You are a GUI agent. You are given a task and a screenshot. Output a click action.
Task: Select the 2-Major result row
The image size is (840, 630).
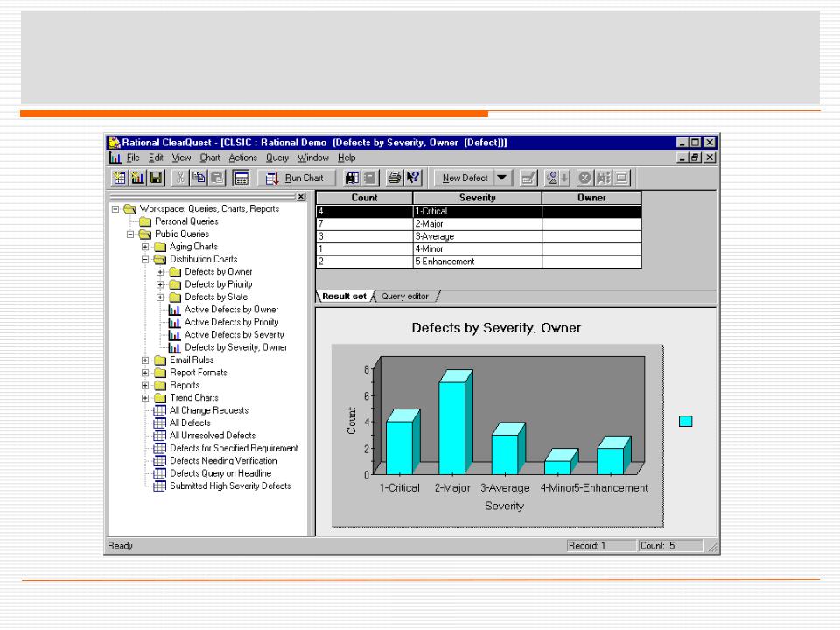tap(479, 224)
